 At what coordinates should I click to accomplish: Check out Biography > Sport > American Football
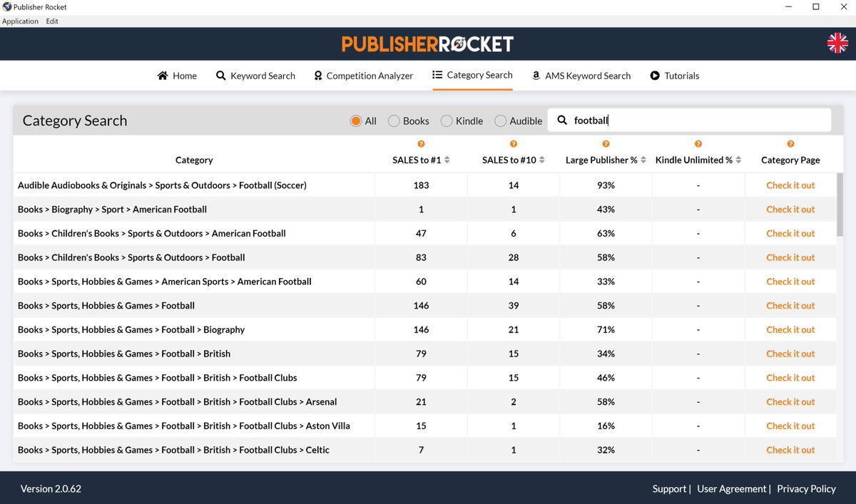pos(790,210)
